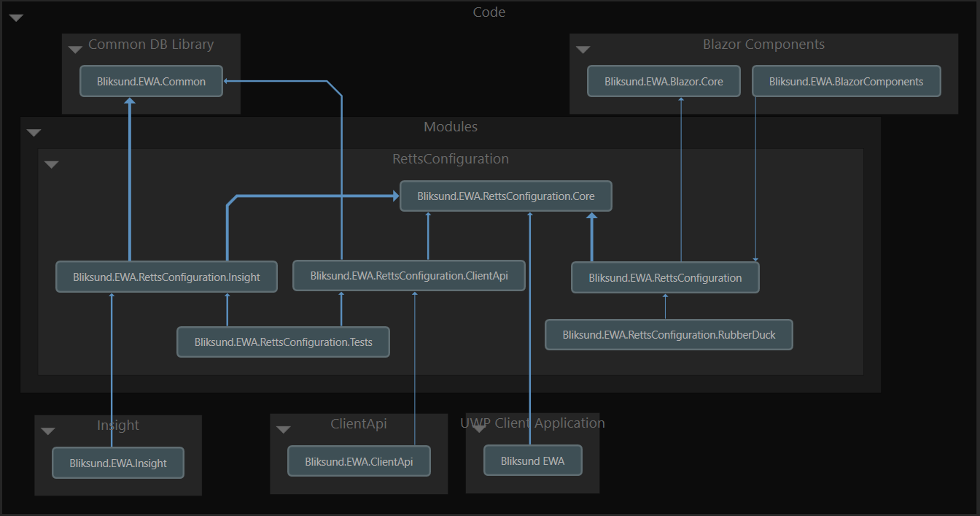Collapse the Code group expander

pos(16,18)
